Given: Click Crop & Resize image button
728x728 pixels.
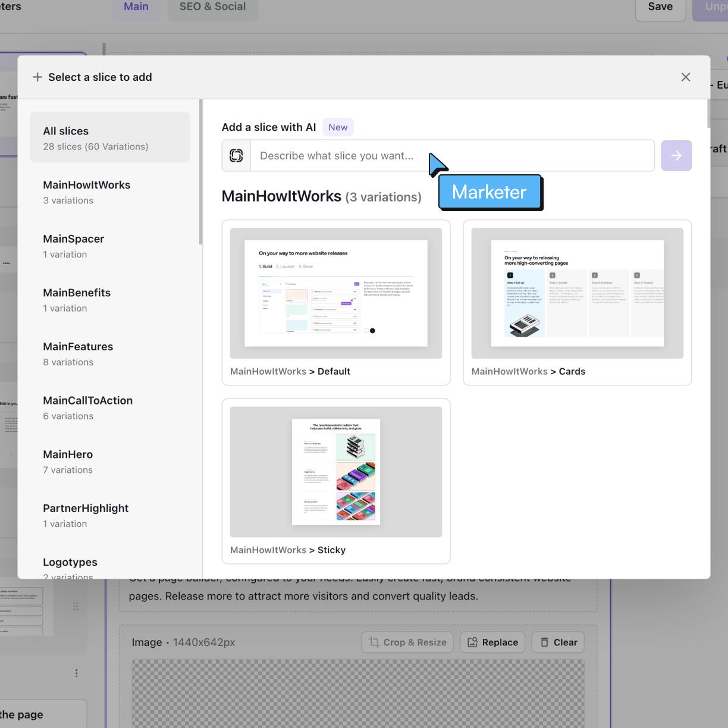Looking at the screenshot, I should (x=407, y=642).
